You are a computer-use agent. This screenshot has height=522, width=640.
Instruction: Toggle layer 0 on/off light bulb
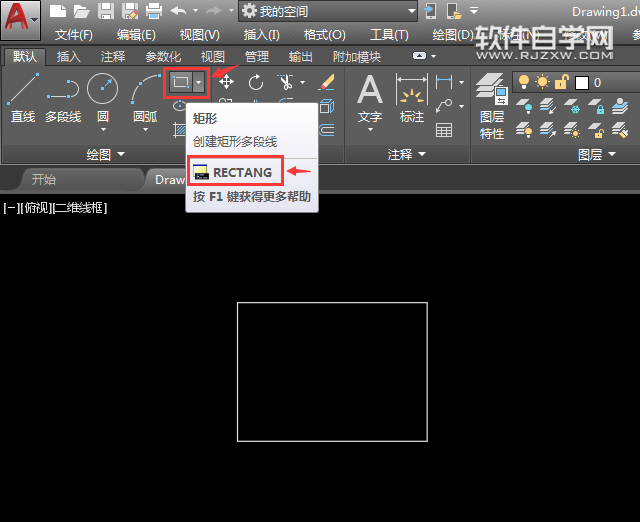pos(524,82)
